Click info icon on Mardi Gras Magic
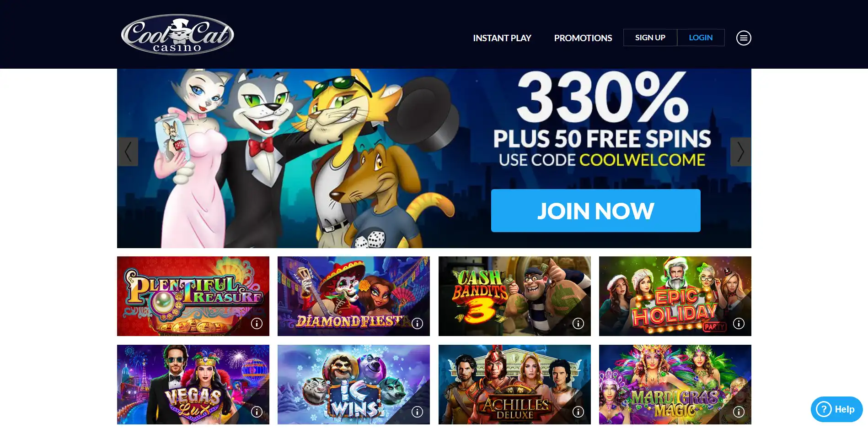Screen dimensions: 868x429 739,412
